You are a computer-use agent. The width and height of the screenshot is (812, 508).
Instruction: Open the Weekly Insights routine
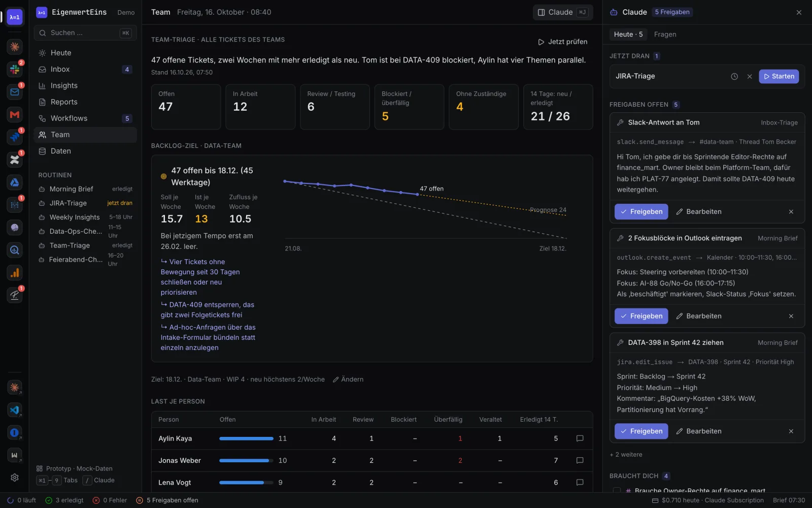click(x=85, y=217)
